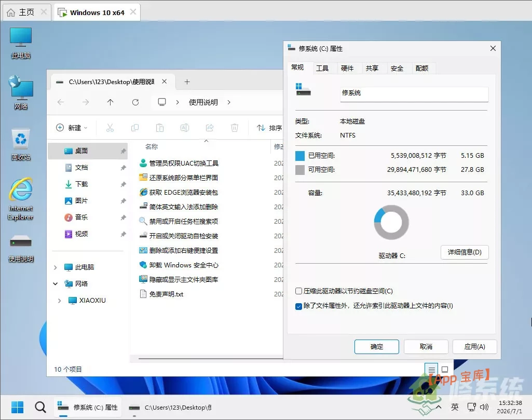Click the monitor icon in address bar
Viewport: 532px width, 420px height.
162,102
